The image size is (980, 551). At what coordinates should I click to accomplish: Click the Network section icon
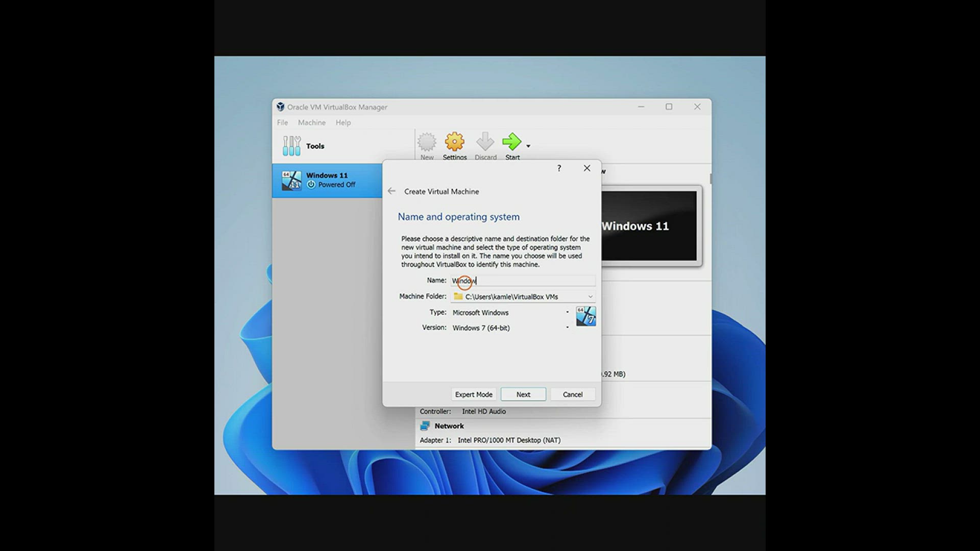[425, 426]
